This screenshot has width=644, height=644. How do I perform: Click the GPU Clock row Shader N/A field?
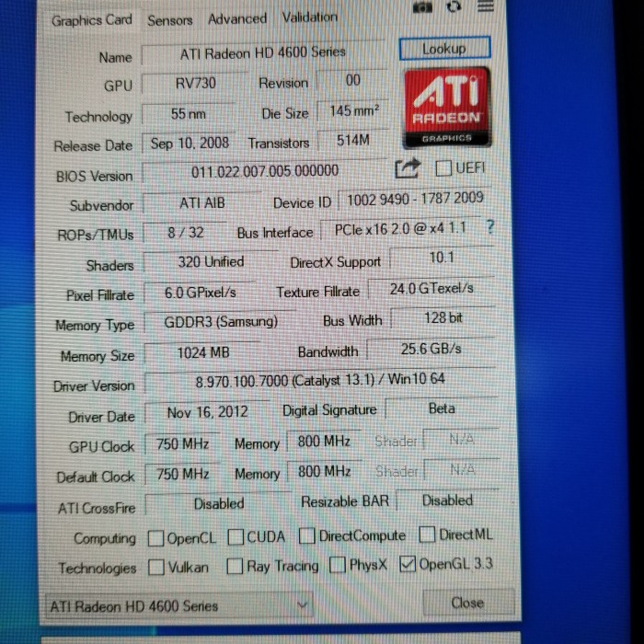[462, 440]
